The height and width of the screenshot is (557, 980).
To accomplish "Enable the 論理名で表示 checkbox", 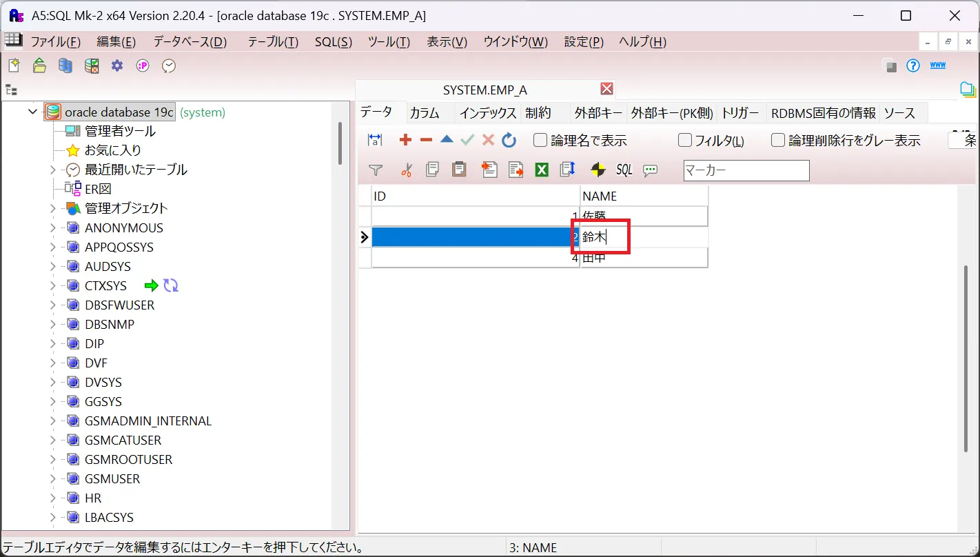I will point(540,140).
